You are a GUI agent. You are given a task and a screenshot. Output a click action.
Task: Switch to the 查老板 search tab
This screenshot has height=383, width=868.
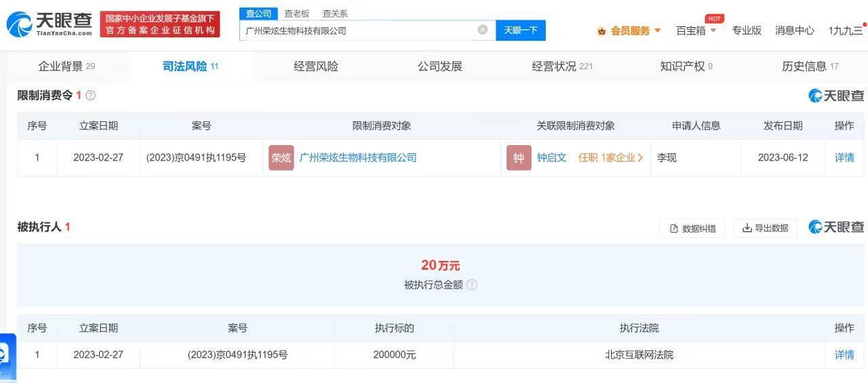pyautogui.click(x=296, y=14)
